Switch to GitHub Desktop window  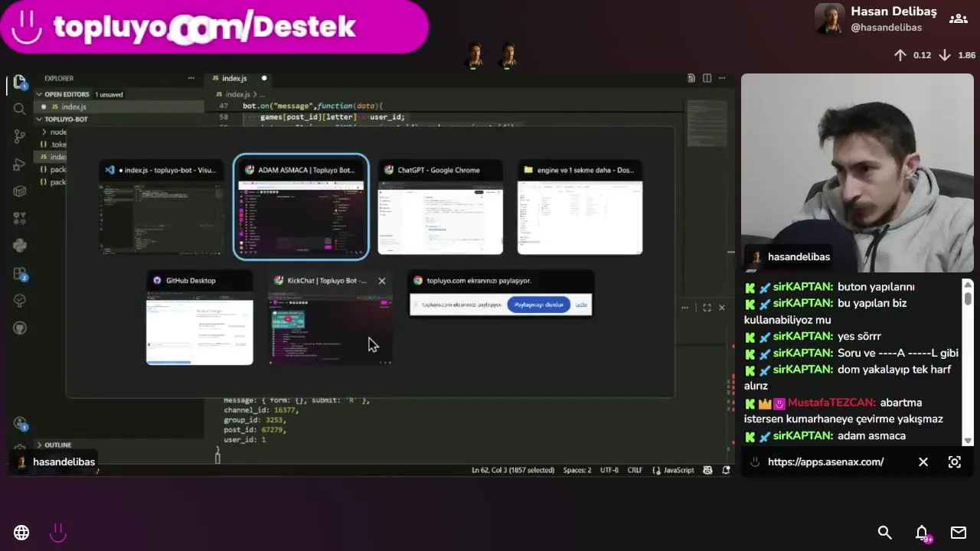click(x=199, y=318)
